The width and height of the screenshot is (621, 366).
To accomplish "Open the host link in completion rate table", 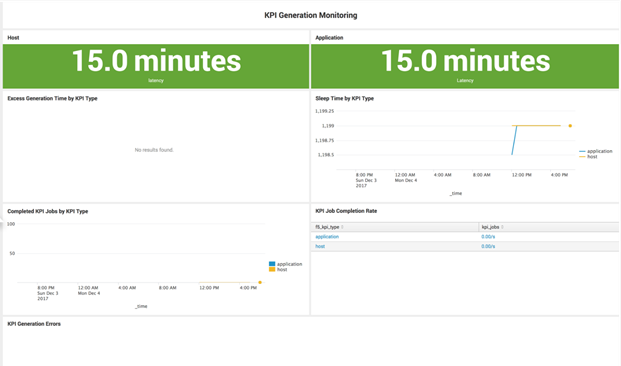I will click(x=320, y=246).
